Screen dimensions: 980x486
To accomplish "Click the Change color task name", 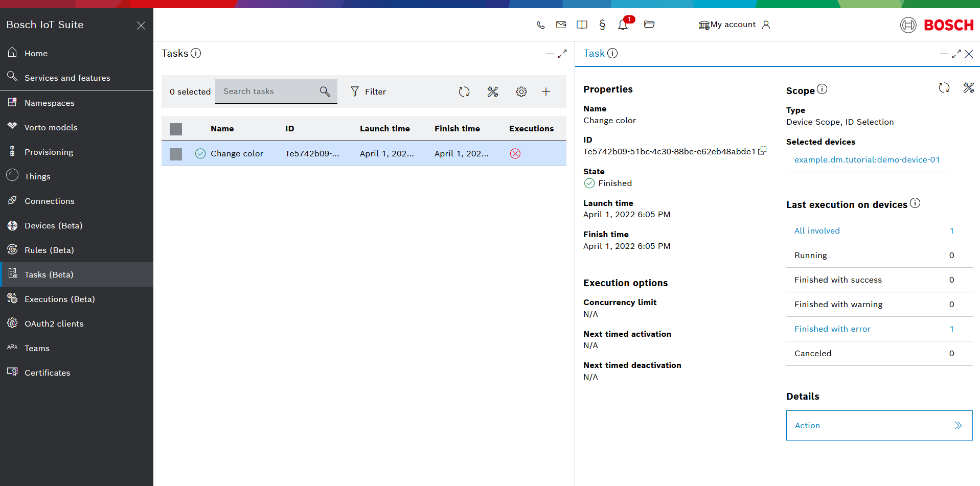I will [237, 154].
